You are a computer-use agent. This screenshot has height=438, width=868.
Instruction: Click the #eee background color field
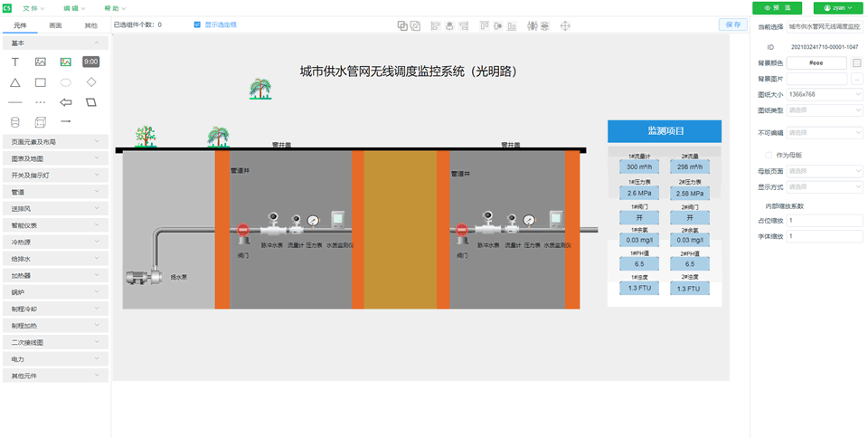click(816, 62)
